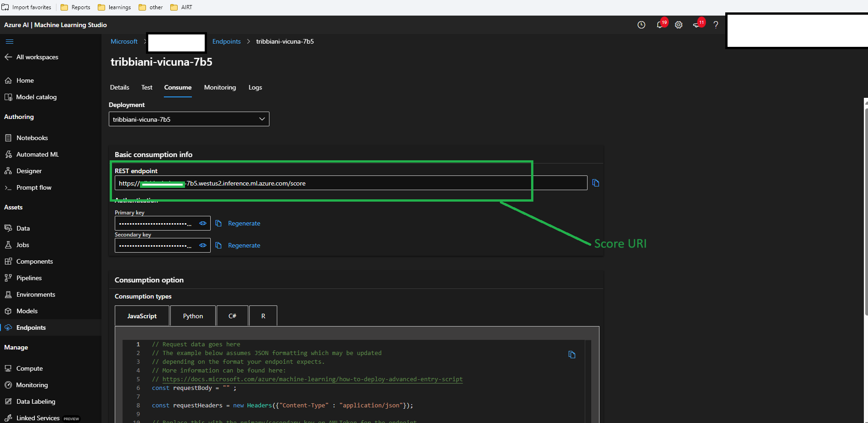The image size is (868, 423).
Task: Copy the JavaScript code sample
Action: pyautogui.click(x=572, y=355)
